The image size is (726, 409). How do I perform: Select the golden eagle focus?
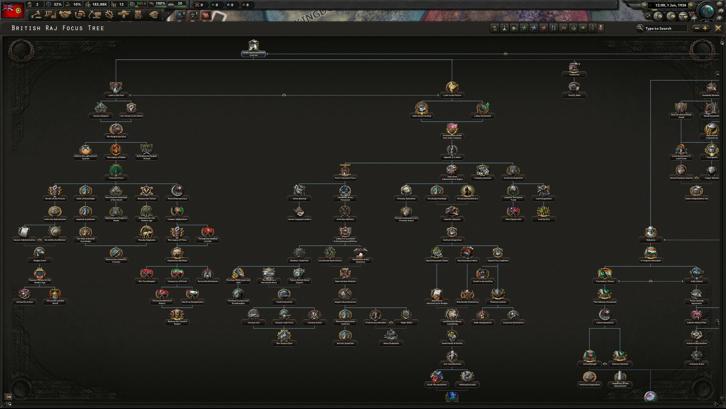452,88
